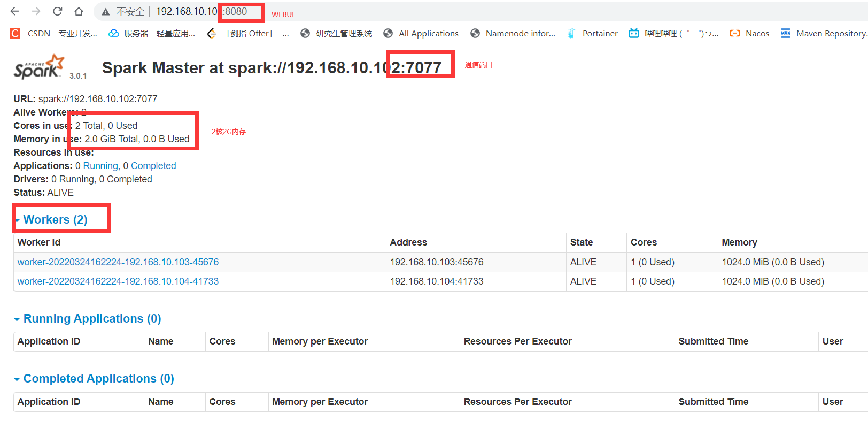The height and width of the screenshot is (436, 868).
Task: Click the Cores in use 2 Total value
Action: click(106, 126)
